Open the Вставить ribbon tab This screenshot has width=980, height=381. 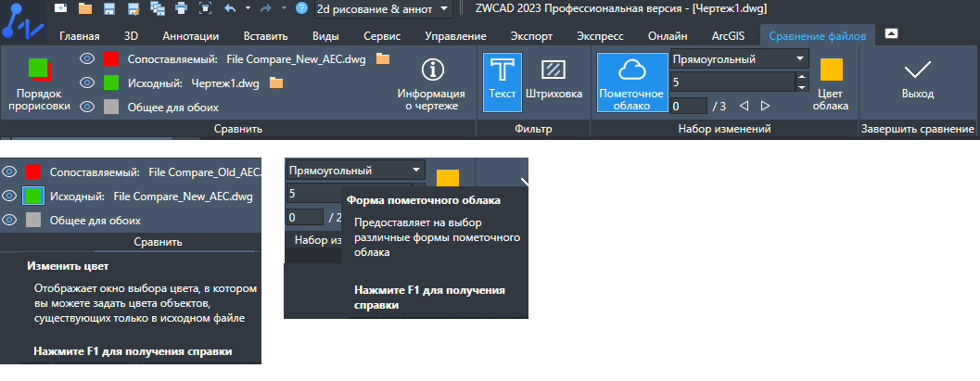click(x=265, y=36)
